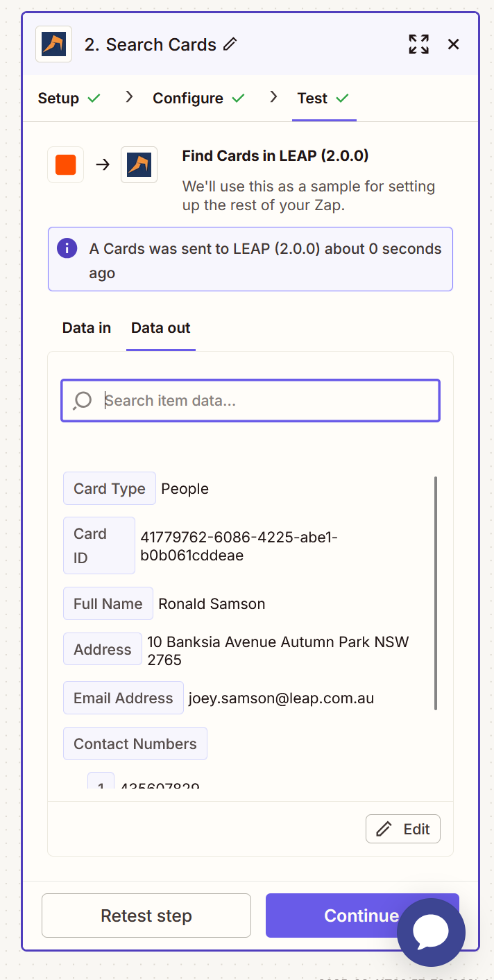Viewport: 494px width, 980px height.
Task: Open the chat support bubble
Action: pyautogui.click(x=431, y=932)
